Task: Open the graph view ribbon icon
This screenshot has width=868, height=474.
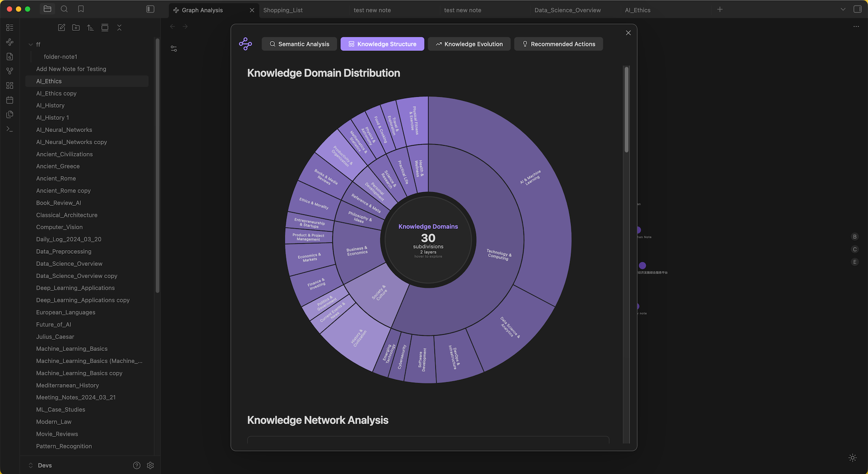Action: (x=9, y=71)
